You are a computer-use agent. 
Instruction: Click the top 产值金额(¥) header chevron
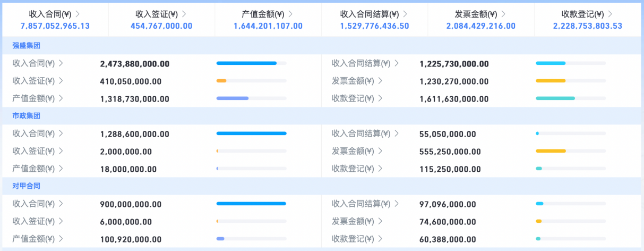tap(291, 14)
